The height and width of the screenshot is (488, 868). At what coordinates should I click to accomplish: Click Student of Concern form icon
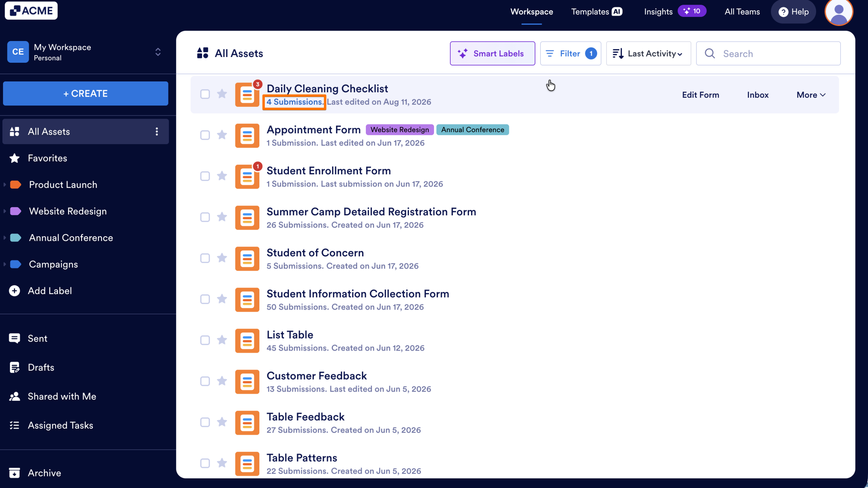point(247,259)
